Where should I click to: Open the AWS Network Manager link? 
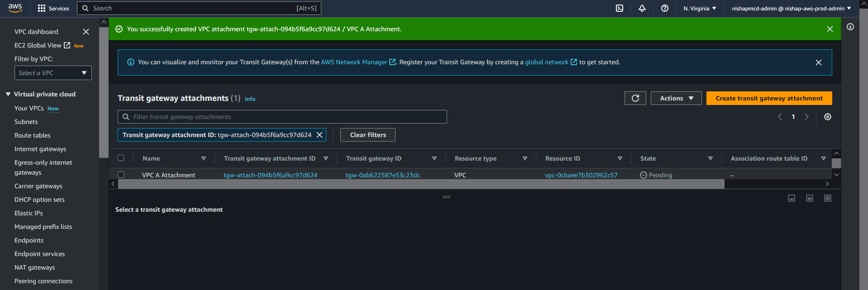354,62
